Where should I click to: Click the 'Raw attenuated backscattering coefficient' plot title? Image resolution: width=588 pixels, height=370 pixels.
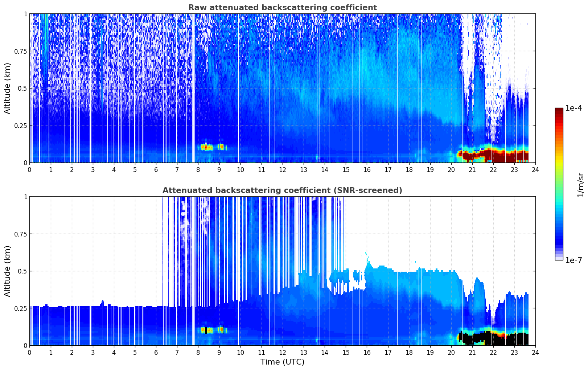[x=282, y=8]
